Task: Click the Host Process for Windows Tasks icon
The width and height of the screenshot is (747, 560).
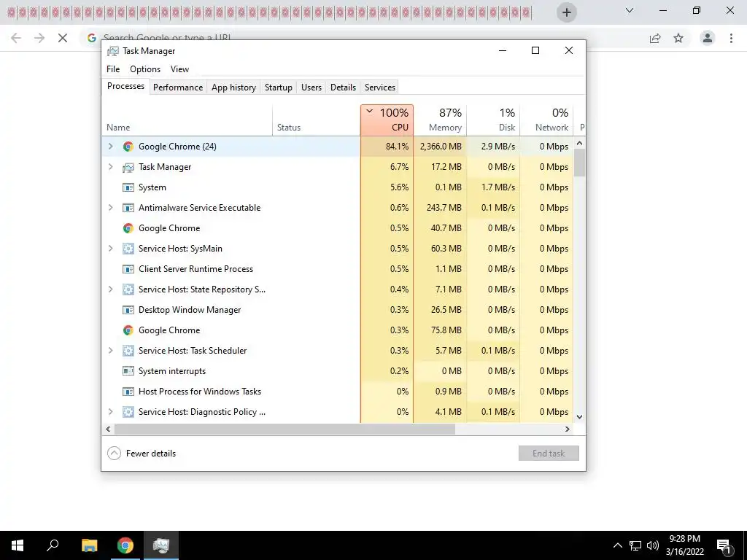Action: (128, 392)
